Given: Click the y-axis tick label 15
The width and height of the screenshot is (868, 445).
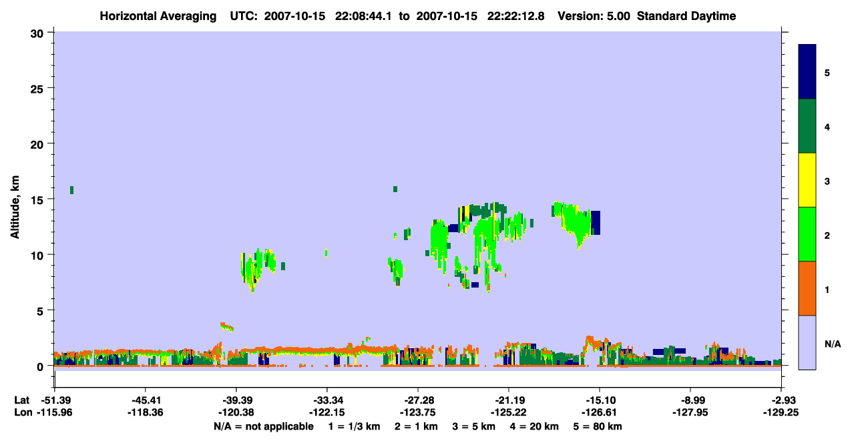Looking at the screenshot, I should [39, 199].
